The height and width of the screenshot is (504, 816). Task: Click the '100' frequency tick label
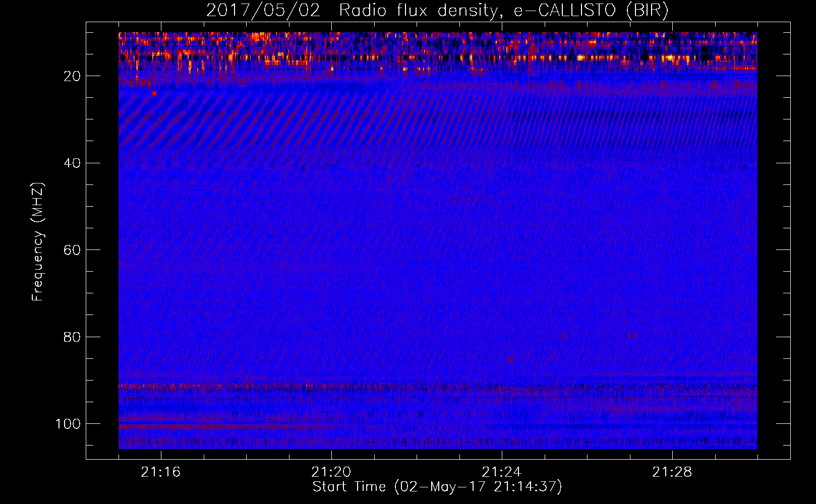[68, 424]
